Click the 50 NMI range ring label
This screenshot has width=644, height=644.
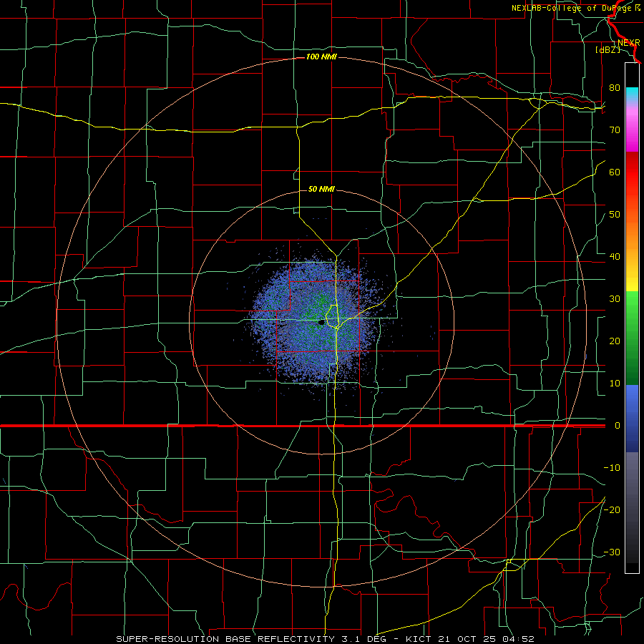tap(321, 190)
